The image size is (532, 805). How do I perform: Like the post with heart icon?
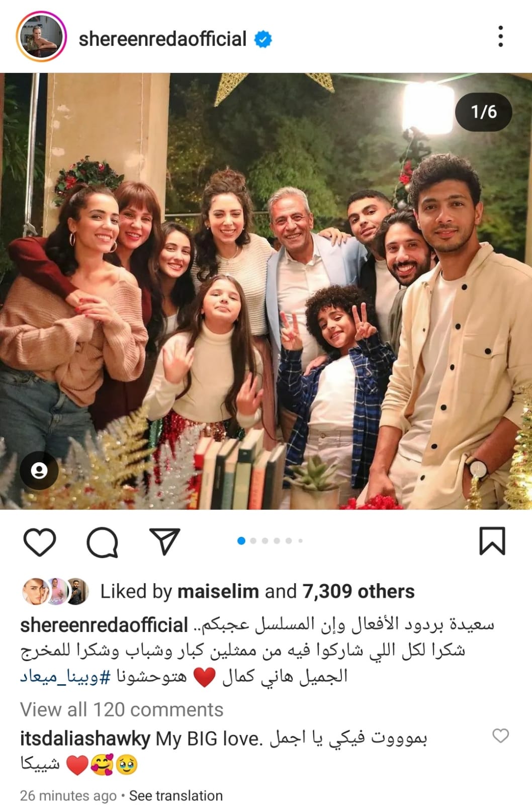click(x=40, y=542)
